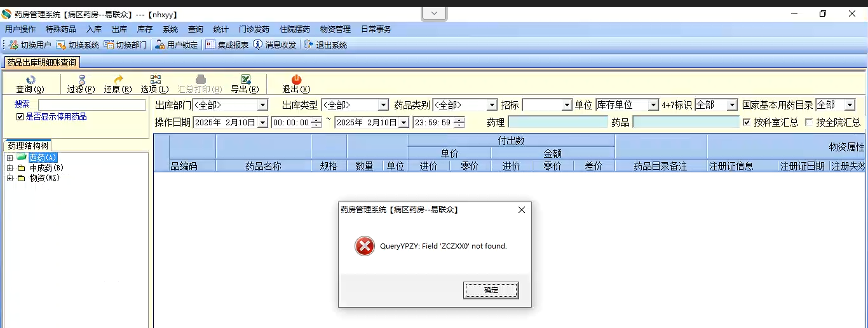
Task: Click the 搜索 search input field
Action: pyautogui.click(x=92, y=105)
